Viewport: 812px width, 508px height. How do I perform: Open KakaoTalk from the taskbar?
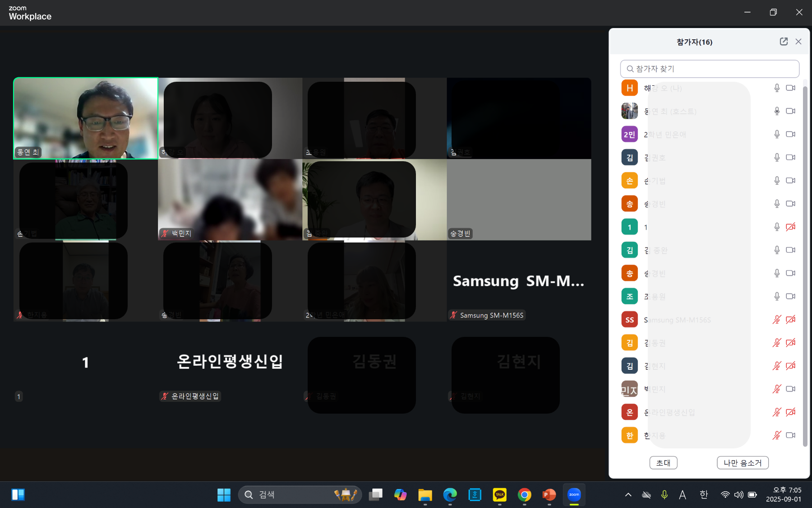pos(499,495)
